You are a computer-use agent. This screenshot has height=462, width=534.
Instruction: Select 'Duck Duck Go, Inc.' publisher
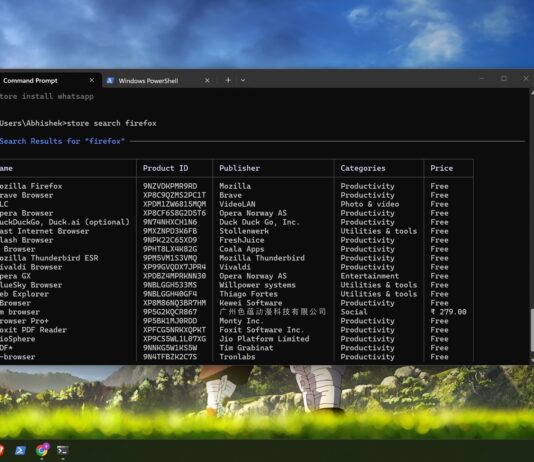[260, 222]
